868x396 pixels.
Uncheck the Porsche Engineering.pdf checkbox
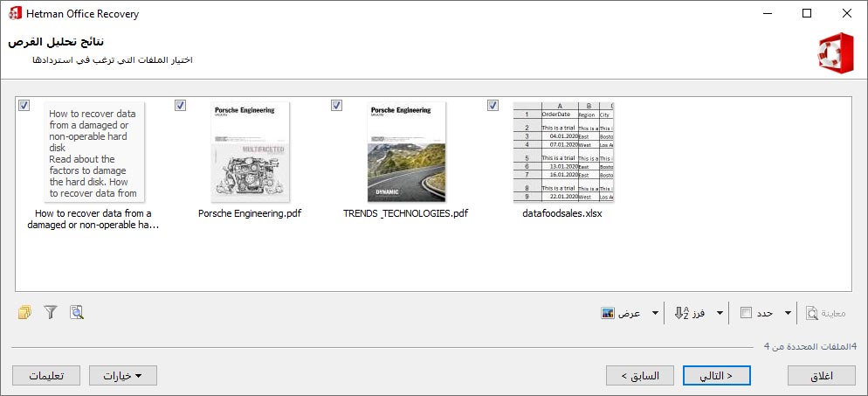pos(180,105)
